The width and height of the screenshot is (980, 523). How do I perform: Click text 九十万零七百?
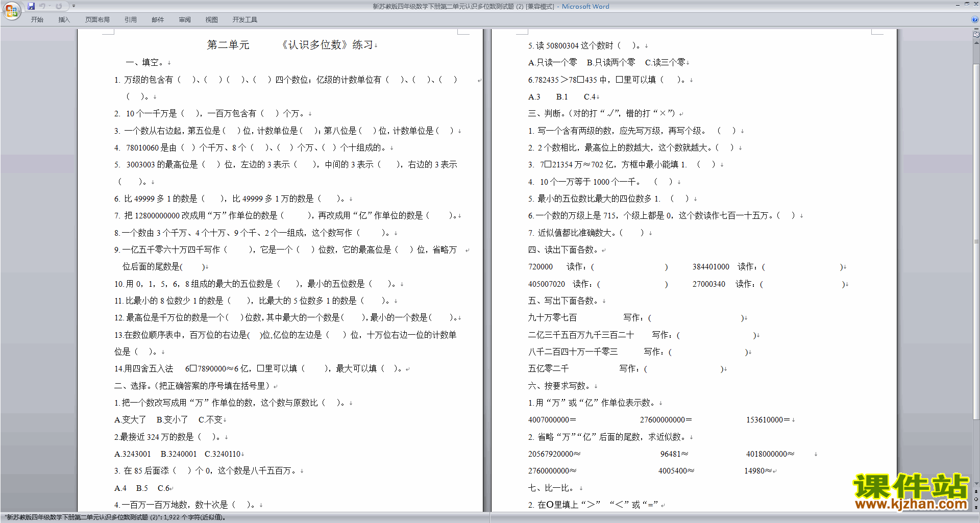tap(552, 317)
